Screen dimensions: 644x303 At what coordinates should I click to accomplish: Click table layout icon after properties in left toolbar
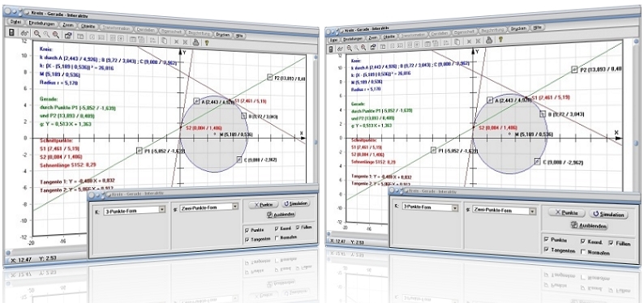click(x=80, y=36)
